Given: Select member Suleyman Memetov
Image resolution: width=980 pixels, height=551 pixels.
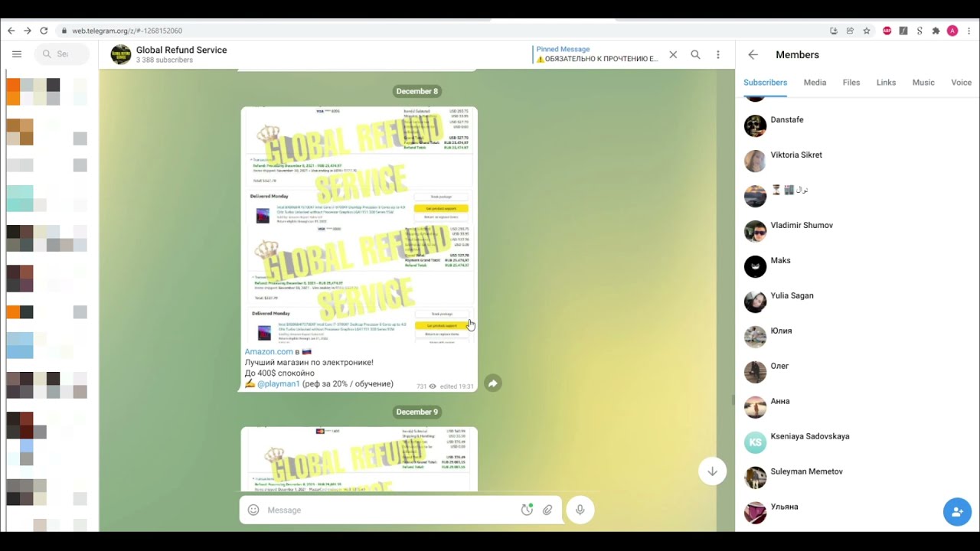Looking at the screenshot, I should pos(854,478).
